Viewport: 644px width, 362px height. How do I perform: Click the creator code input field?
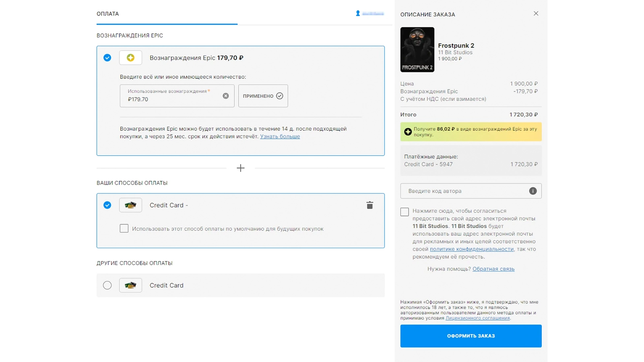click(x=465, y=191)
